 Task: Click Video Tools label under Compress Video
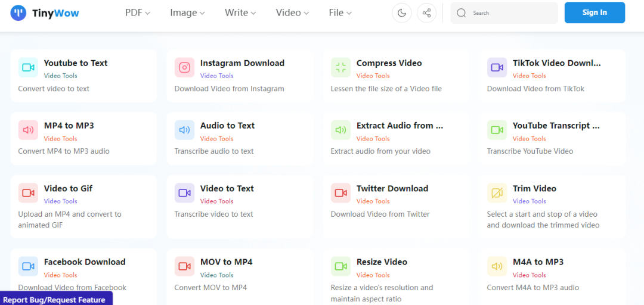[x=373, y=76]
